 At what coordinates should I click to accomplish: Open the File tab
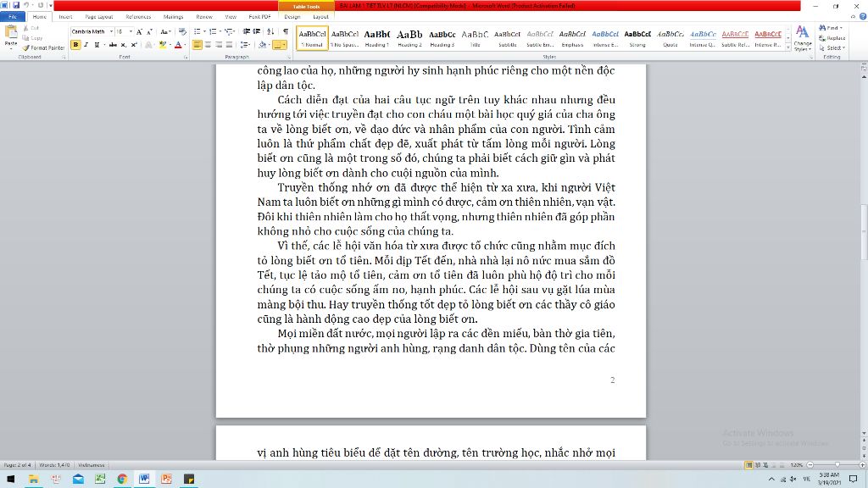click(x=12, y=17)
